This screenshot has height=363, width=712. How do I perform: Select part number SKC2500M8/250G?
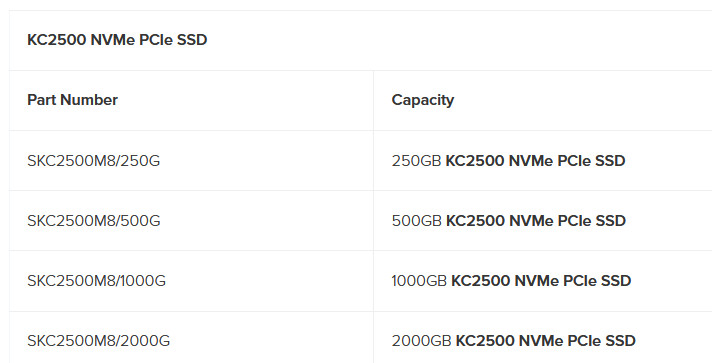tap(94, 161)
